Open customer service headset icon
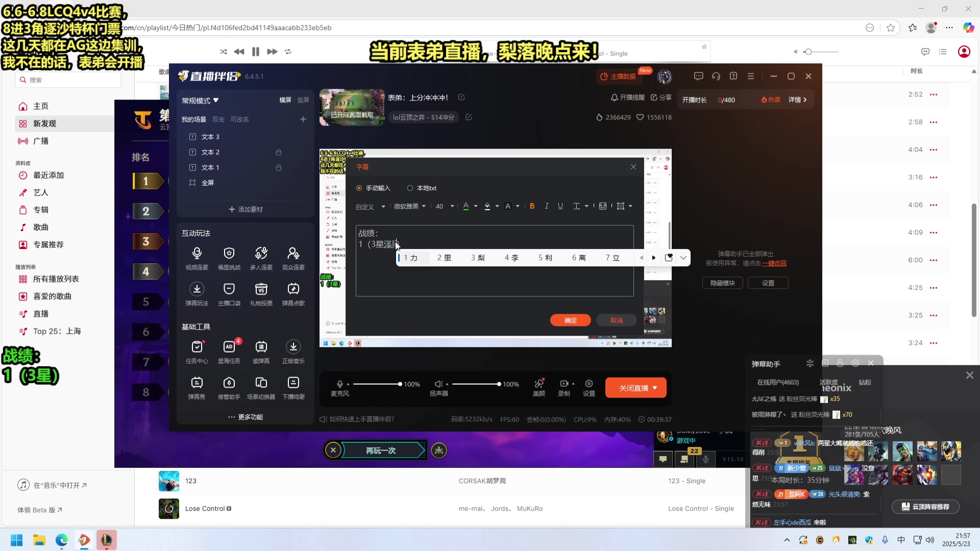This screenshot has width=980, height=551. click(716, 76)
